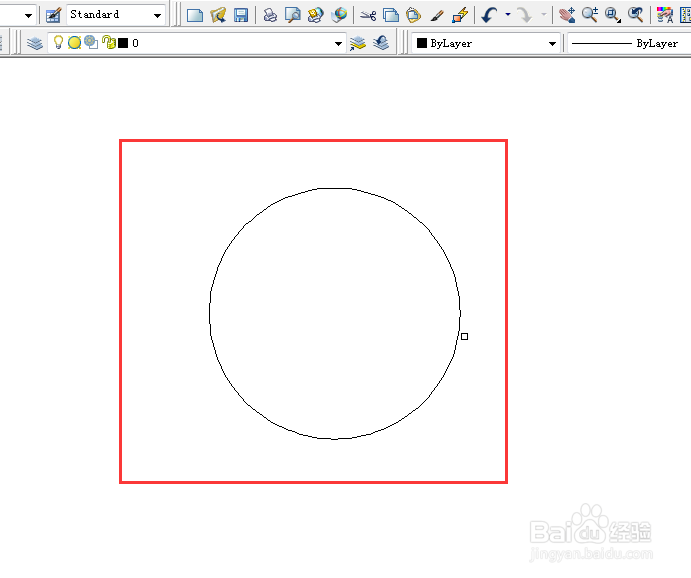This screenshot has width=691, height=578.
Task: Activate Zoom Realtime magnifier
Action: coord(590,15)
